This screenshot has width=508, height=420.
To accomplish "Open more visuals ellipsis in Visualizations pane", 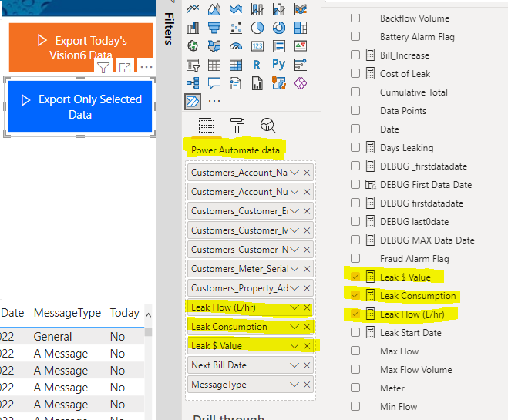I will tap(214, 101).
